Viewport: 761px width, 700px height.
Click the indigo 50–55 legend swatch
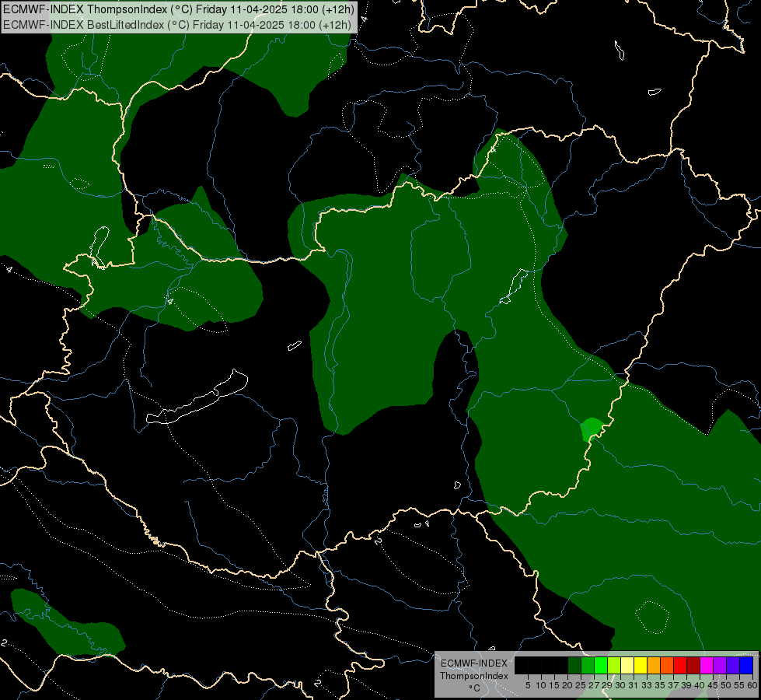tap(733, 665)
